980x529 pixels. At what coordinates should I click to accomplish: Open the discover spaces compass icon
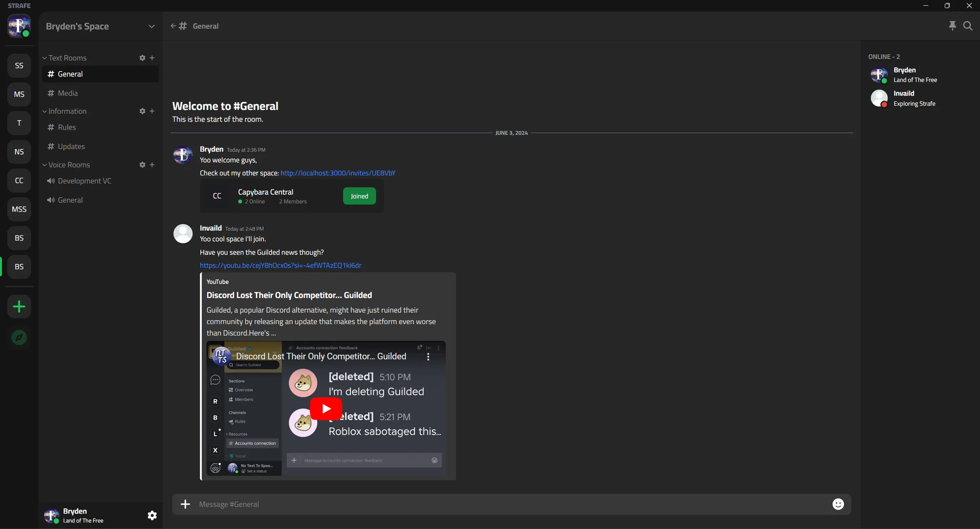[19, 337]
